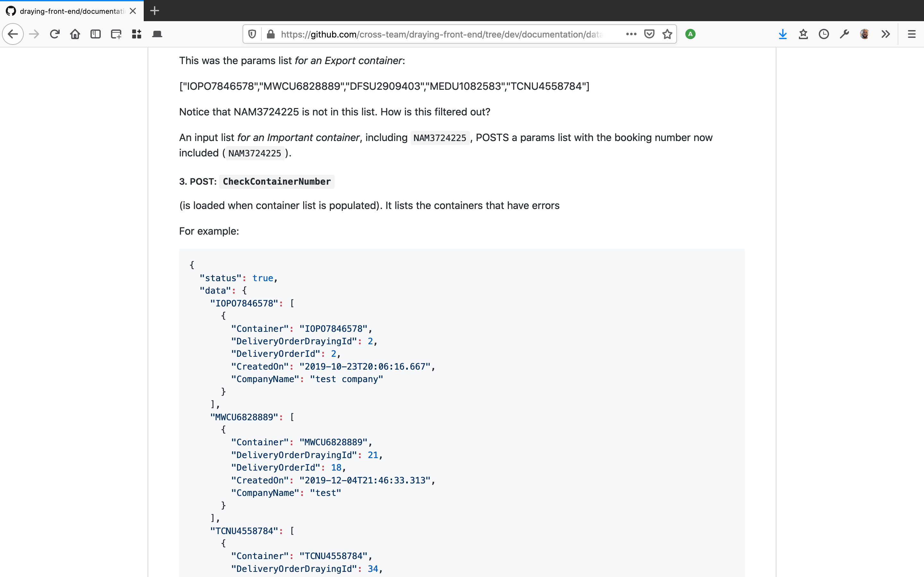Go to the browser home page
The width and height of the screenshot is (924, 577).
click(75, 34)
